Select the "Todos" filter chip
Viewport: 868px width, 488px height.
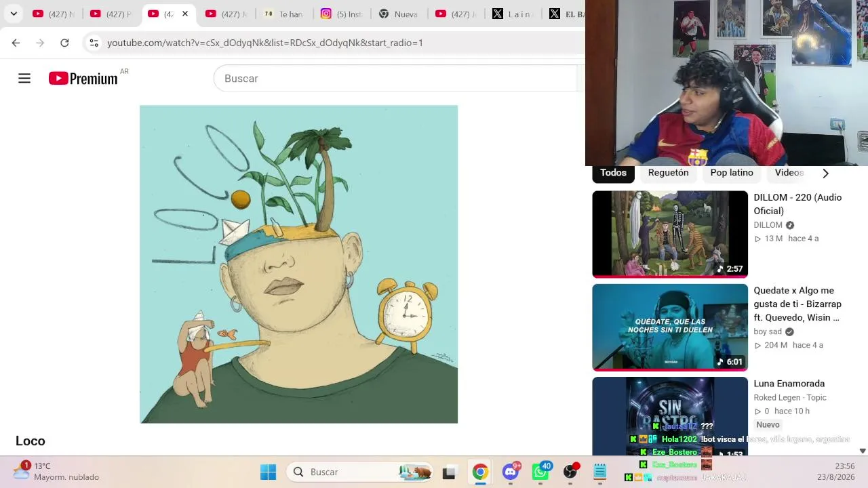pyautogui.click(x=613, y=173)
